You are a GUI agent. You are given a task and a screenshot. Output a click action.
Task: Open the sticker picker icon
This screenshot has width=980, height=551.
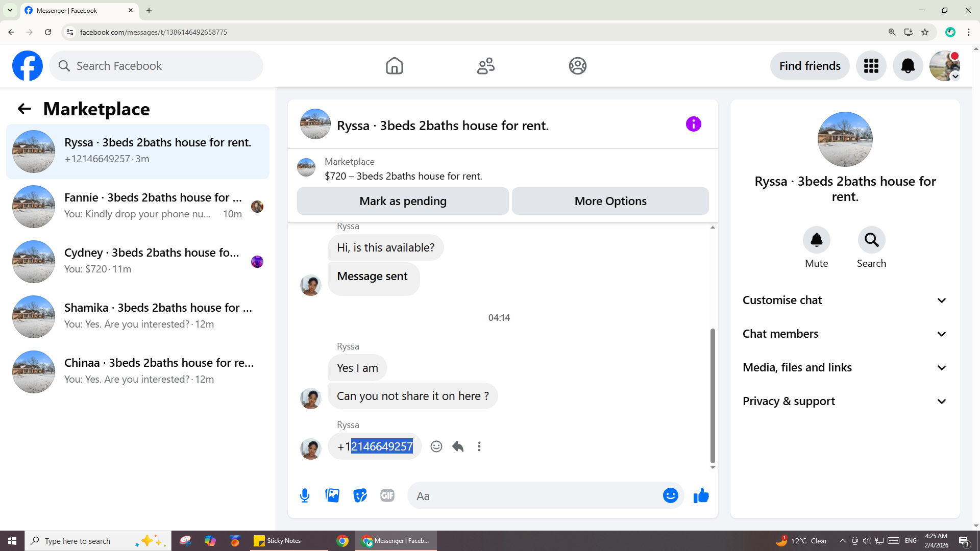360,495
